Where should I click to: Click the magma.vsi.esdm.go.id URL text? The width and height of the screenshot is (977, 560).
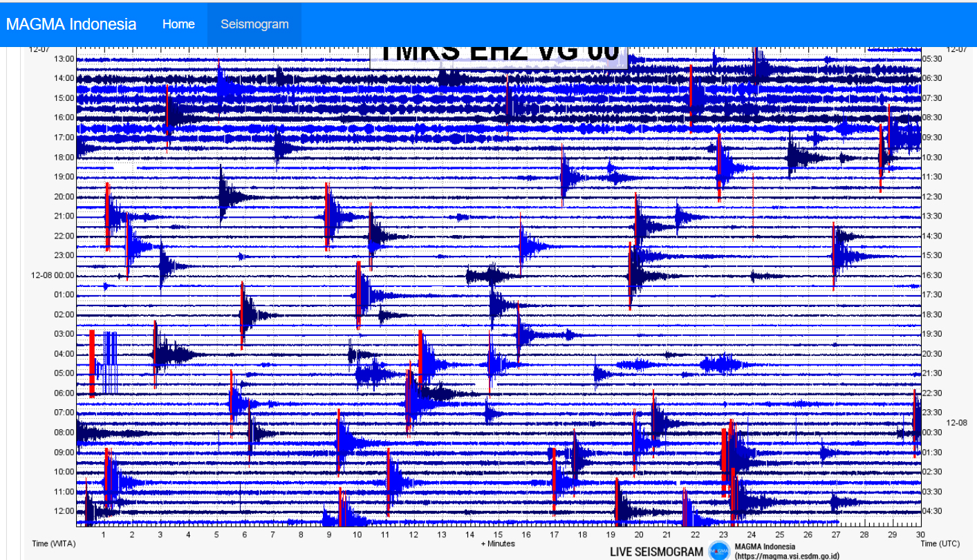[x=787, y=556]
